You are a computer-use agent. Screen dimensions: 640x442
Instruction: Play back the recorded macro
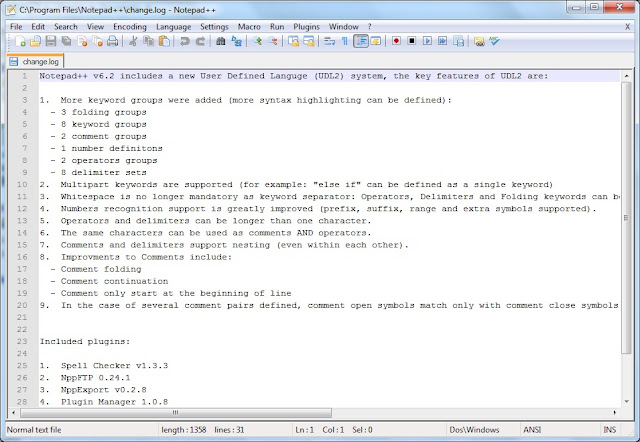427,41
